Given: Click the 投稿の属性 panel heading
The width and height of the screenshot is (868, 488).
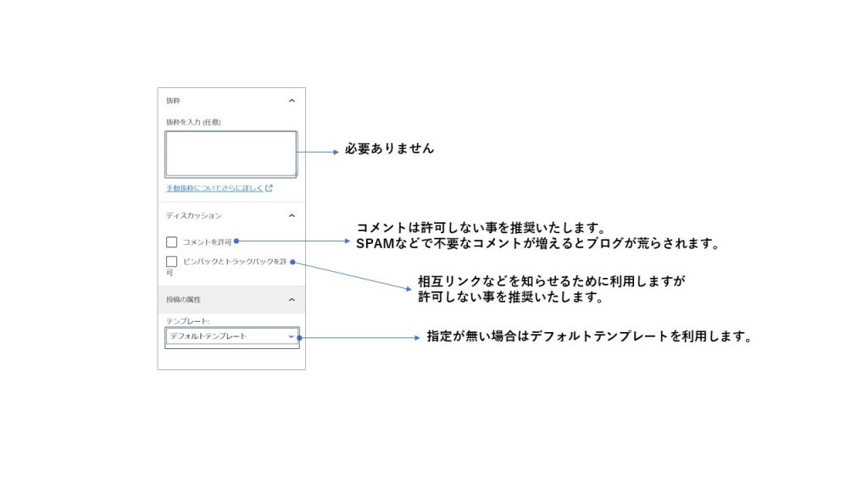Looking at the screenshot, I should click(x=183, y=299).
